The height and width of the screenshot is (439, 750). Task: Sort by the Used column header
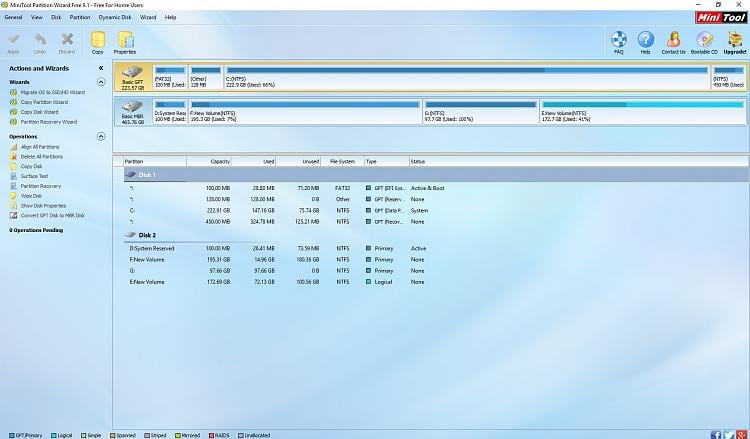(x=254, y=162)
